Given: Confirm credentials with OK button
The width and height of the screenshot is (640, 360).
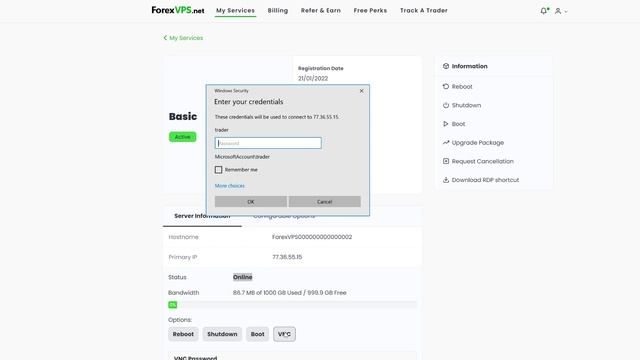Looking at the screenshot, I should [x=251, y=202].
